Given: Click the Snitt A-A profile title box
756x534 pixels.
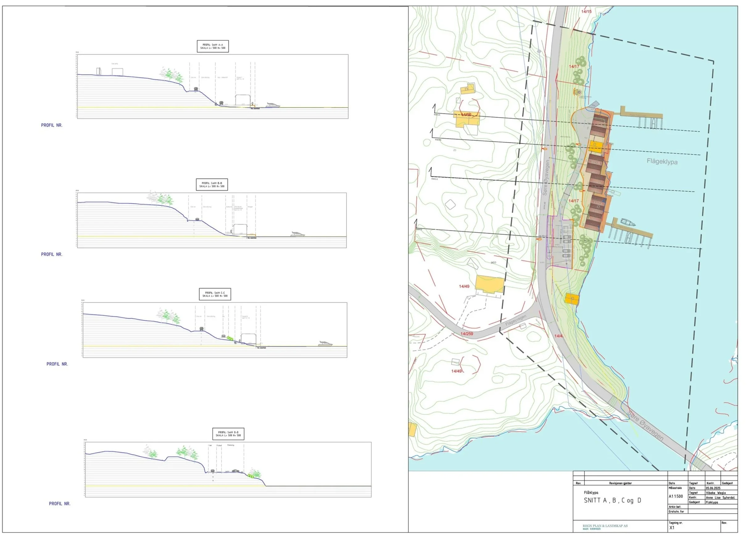Looking at the screenshot, I should 212,46.
